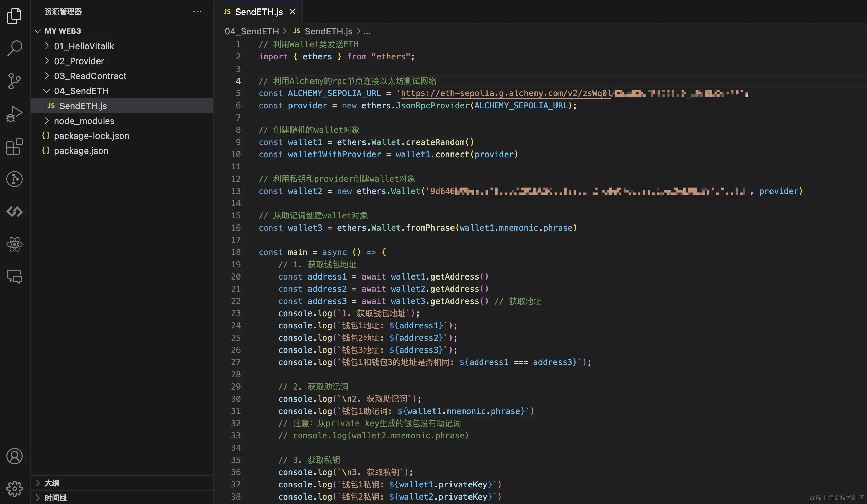Open Run and Debug view icon

tap(15, 114)
